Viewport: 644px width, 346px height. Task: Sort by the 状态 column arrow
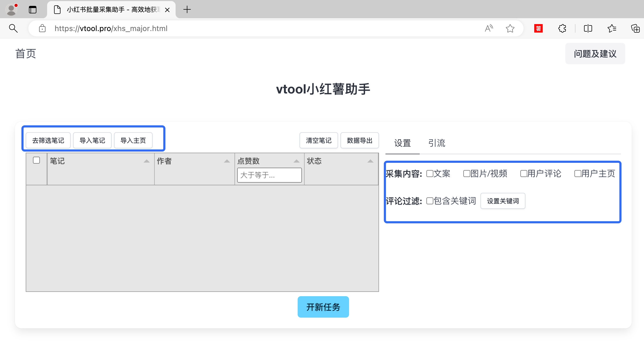[x=370, y=161]
